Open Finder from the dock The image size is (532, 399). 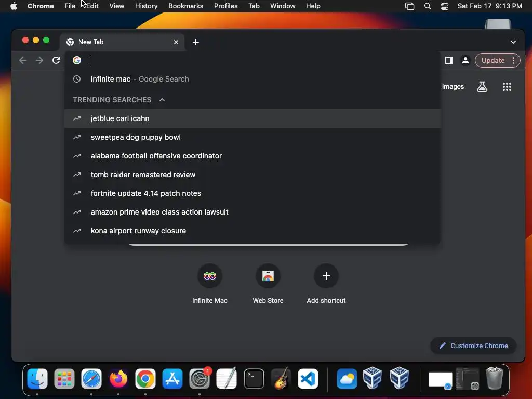37,378
